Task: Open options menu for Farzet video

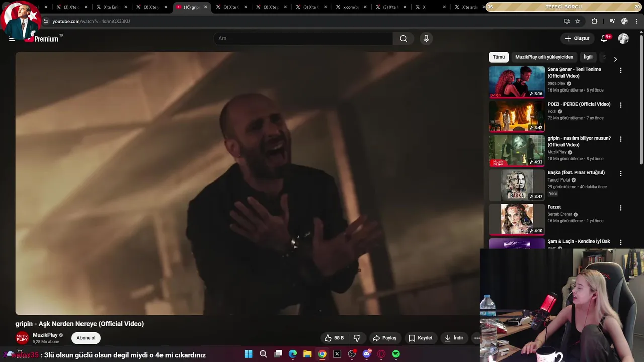Action: [620, 208]
